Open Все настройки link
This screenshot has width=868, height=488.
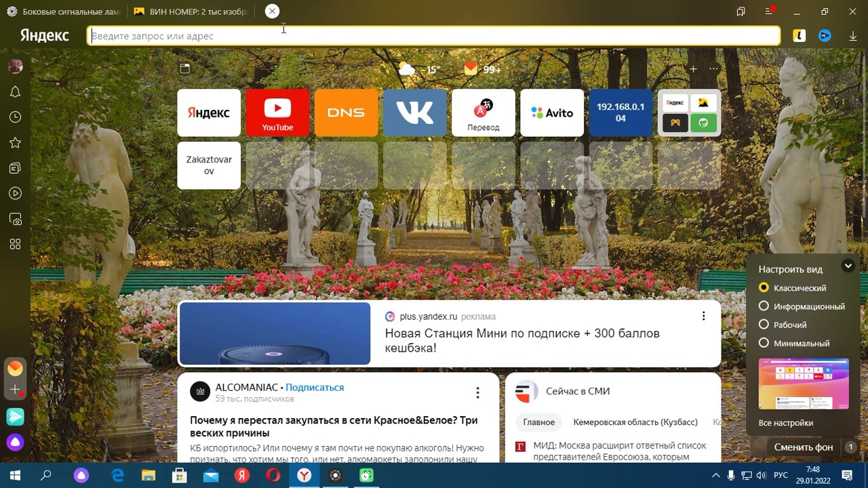786,423
